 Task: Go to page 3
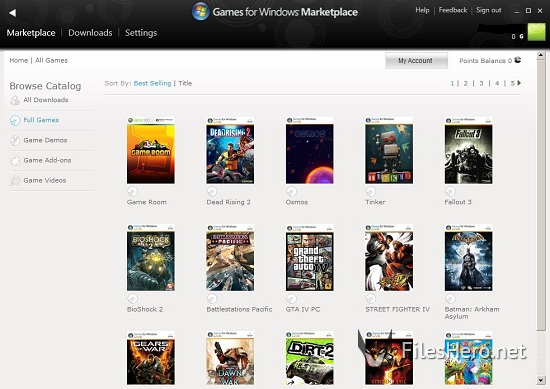coord(481,83)
